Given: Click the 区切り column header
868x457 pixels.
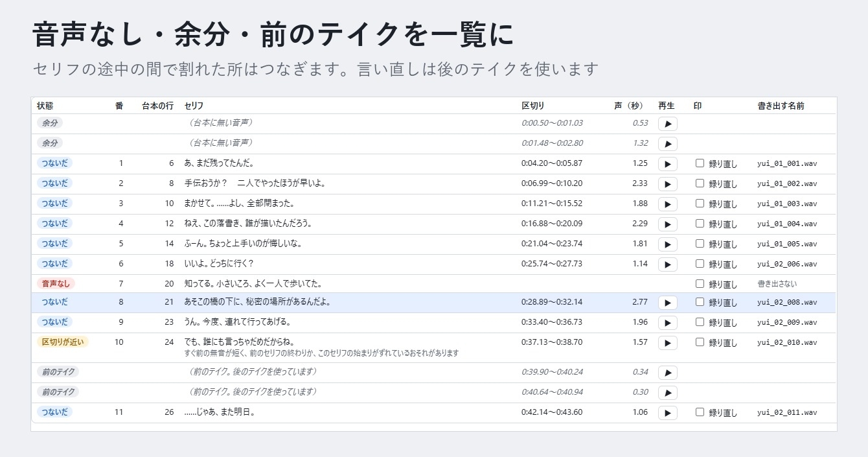Looking at the screenshot, I should tap(533, 106).
